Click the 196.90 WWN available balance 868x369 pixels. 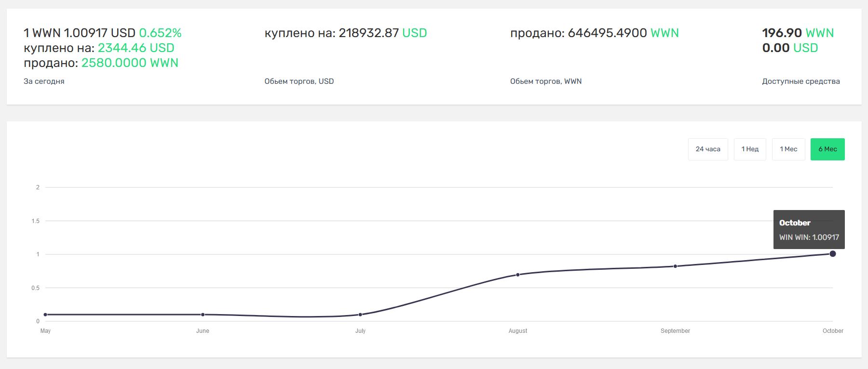click(798, 33)
